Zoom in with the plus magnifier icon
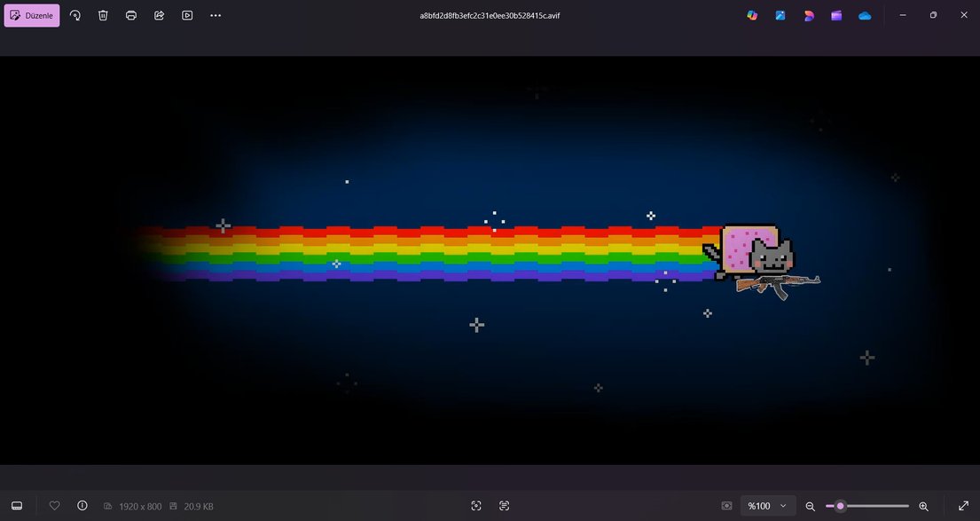Image resolution: width=980 pixels, height=521 pixels. coord(924,506)
